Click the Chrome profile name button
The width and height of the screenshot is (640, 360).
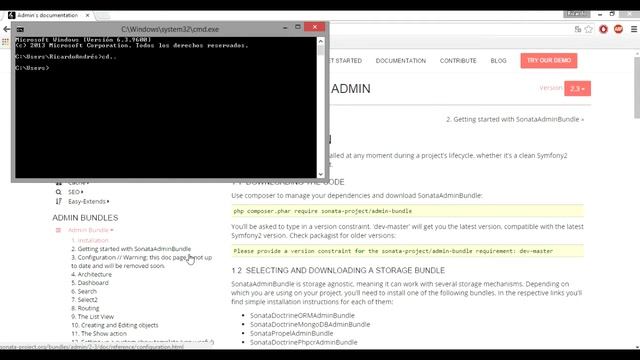point(577,14)
